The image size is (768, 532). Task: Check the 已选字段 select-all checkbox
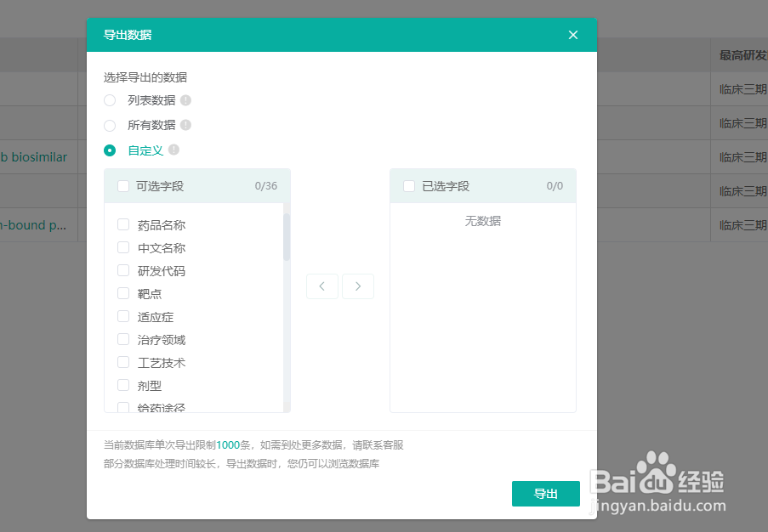pos(409,186)
